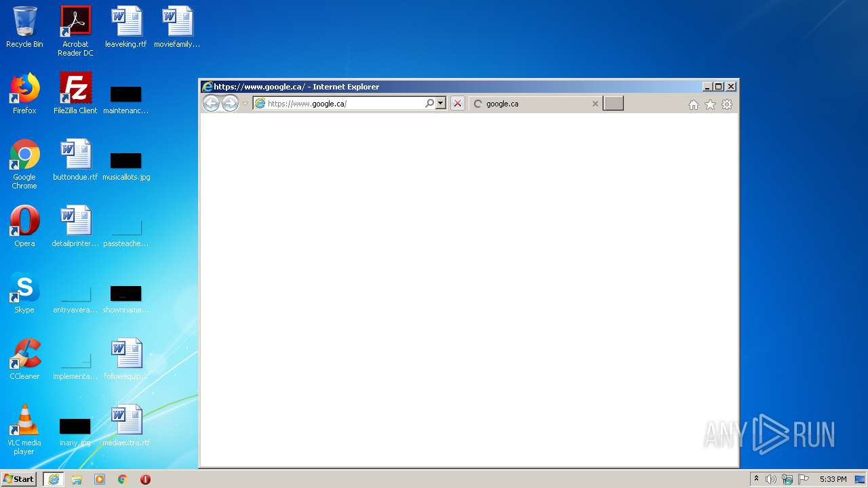Select the buttondue.rtf document icon
This screenshot has width=868, height=488.
click(75, 161)
